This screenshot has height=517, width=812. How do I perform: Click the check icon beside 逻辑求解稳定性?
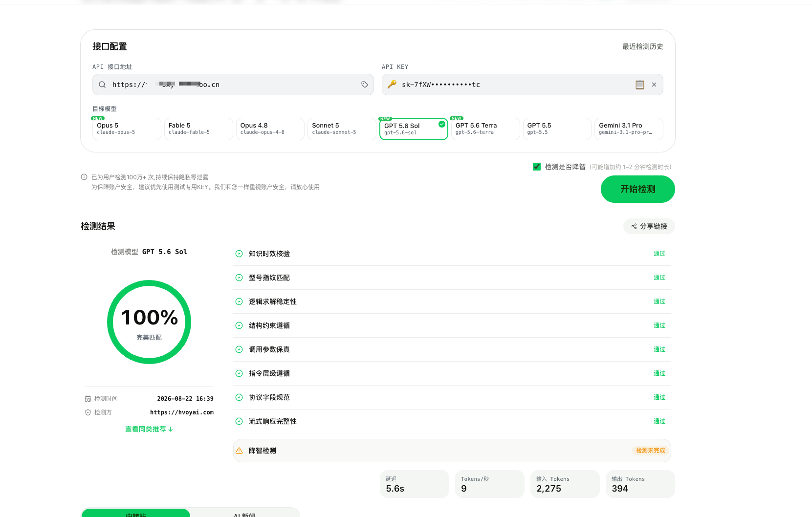[239, 302]
